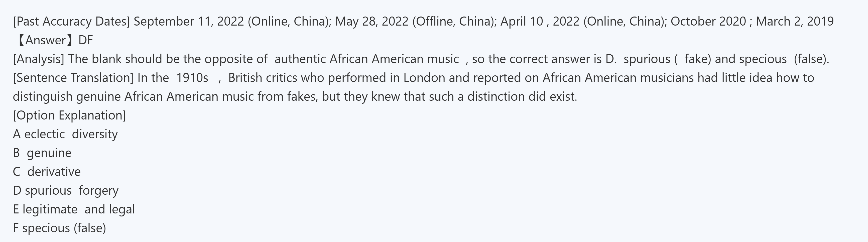The height and width of the screenshot is (242, 868).
Task: Click the [Option Explanation] heading
Action: 69,115
